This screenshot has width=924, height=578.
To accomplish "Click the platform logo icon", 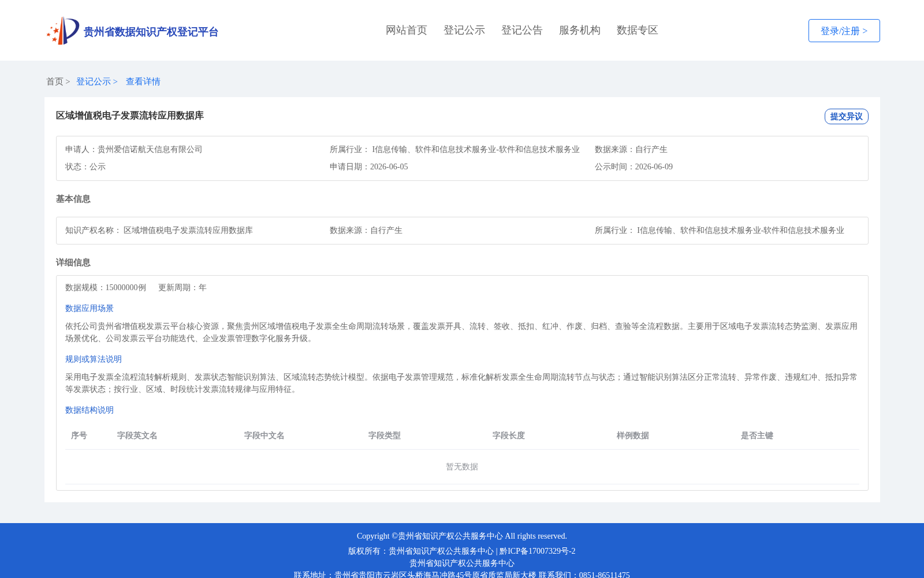I will pos(63,31).
